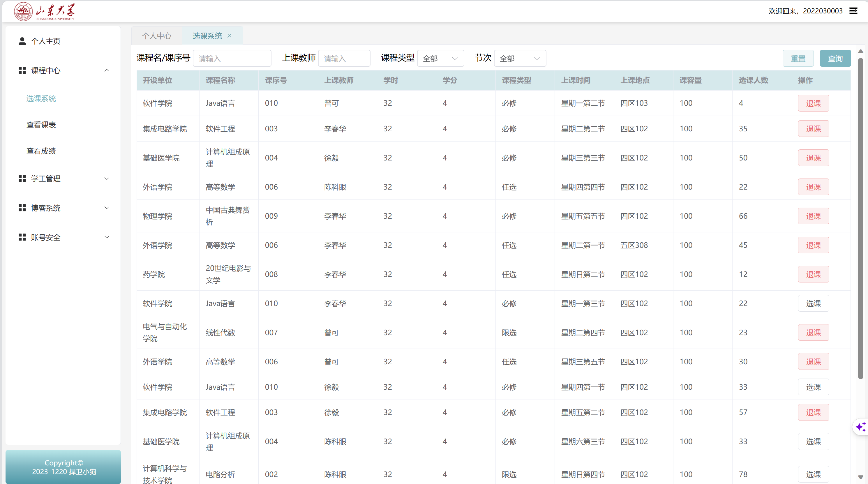Click the 重置 button
Screen dimensions: 868x484
(798, 58)
